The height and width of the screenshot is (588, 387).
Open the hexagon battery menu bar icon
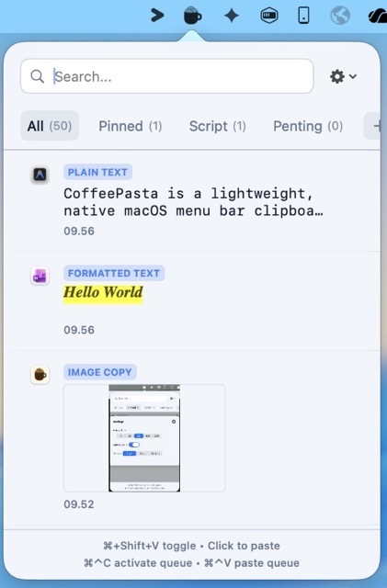pyautogui.click(x=269, y=16)
